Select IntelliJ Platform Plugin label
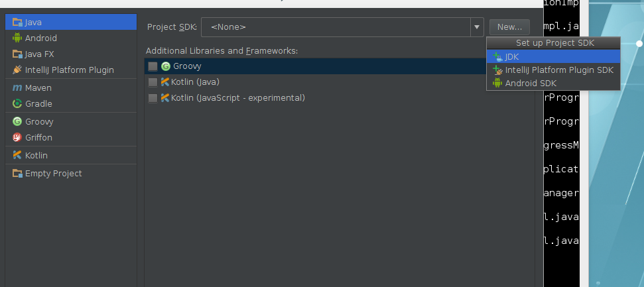 [70, 70]
